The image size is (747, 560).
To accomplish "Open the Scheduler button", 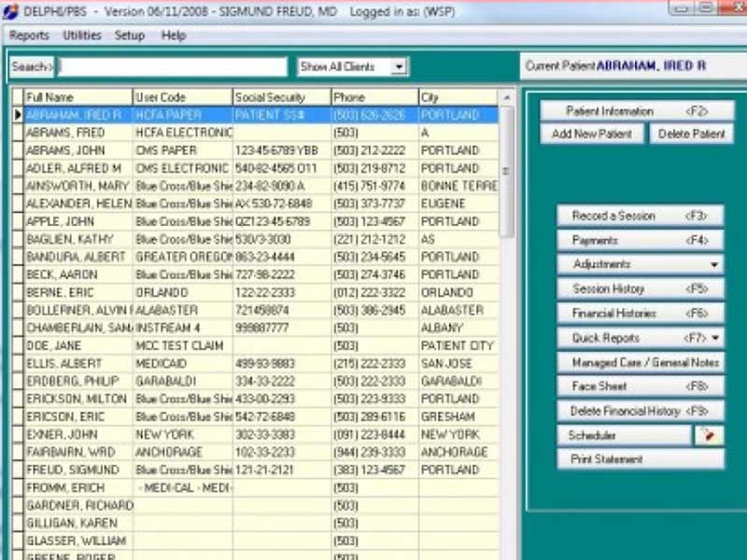I will (624, 435).
